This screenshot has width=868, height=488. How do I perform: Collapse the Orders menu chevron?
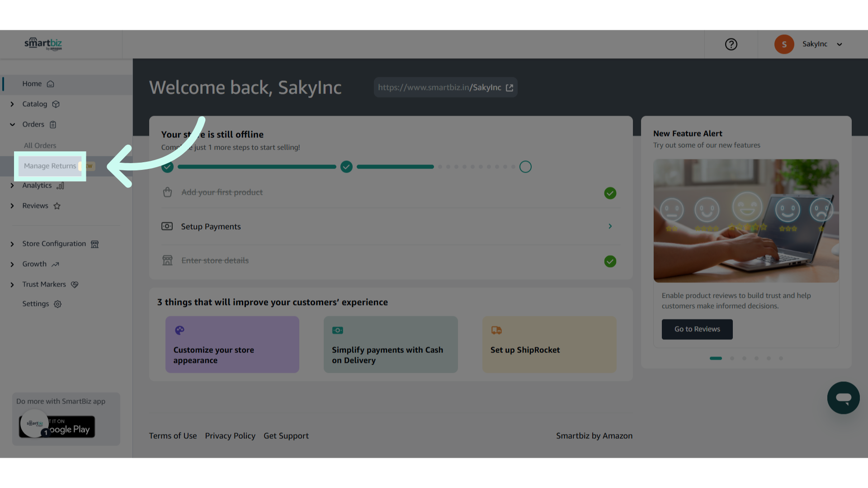click(12, 125)
